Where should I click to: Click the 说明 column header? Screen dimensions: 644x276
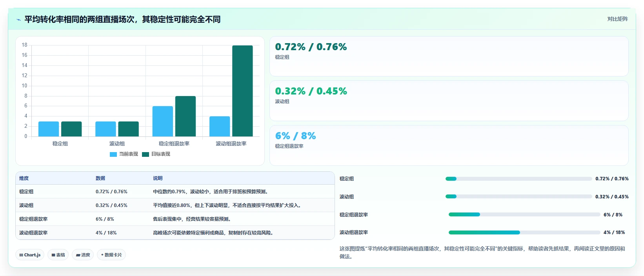158,178
